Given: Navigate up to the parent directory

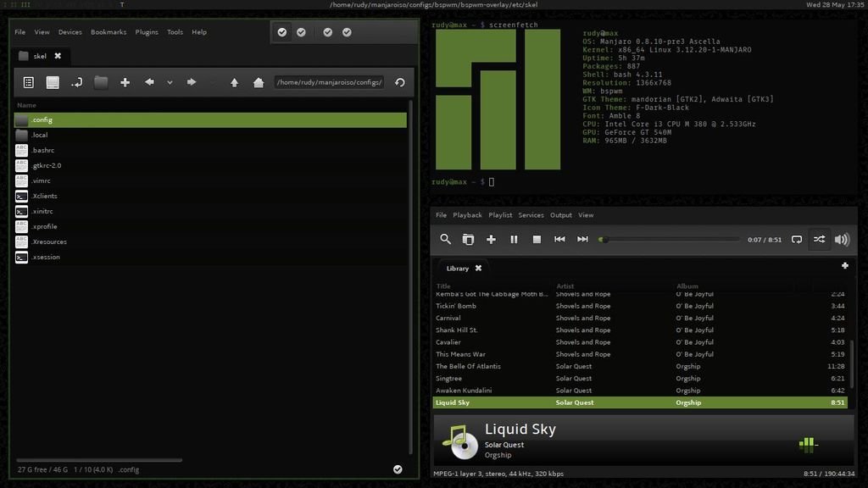Looking at the screenshot, I should tap(235, 82).
